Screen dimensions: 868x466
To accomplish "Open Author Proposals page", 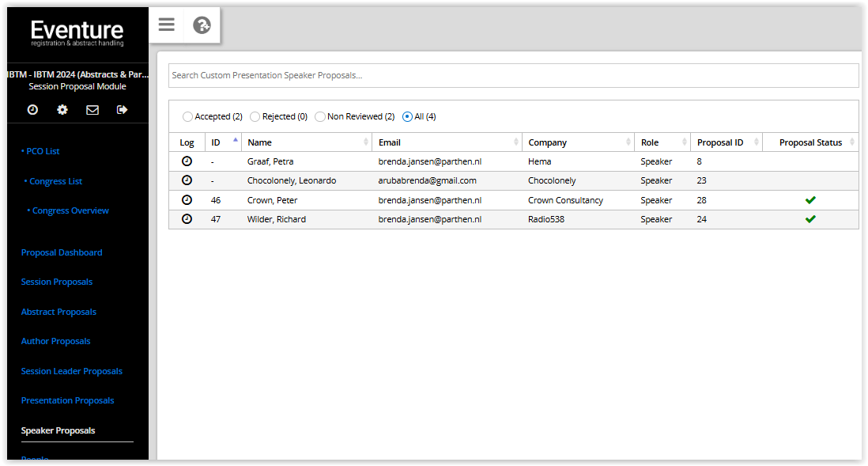I will point(55,341).
